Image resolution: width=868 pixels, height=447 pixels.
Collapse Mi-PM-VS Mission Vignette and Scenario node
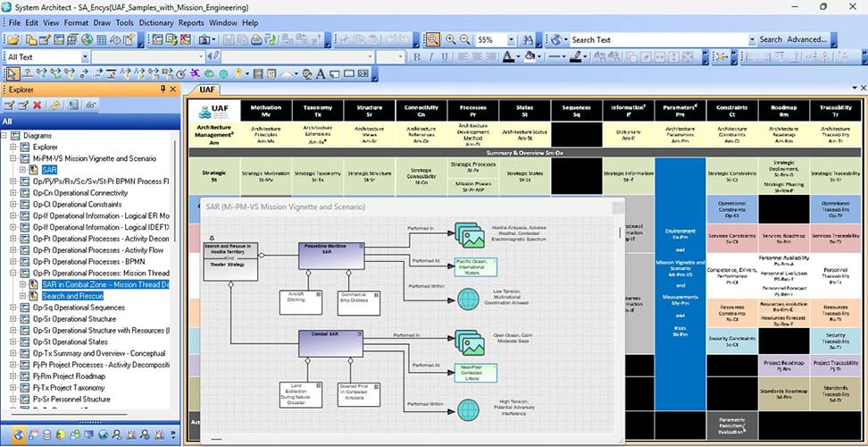[x=13, y=158]
